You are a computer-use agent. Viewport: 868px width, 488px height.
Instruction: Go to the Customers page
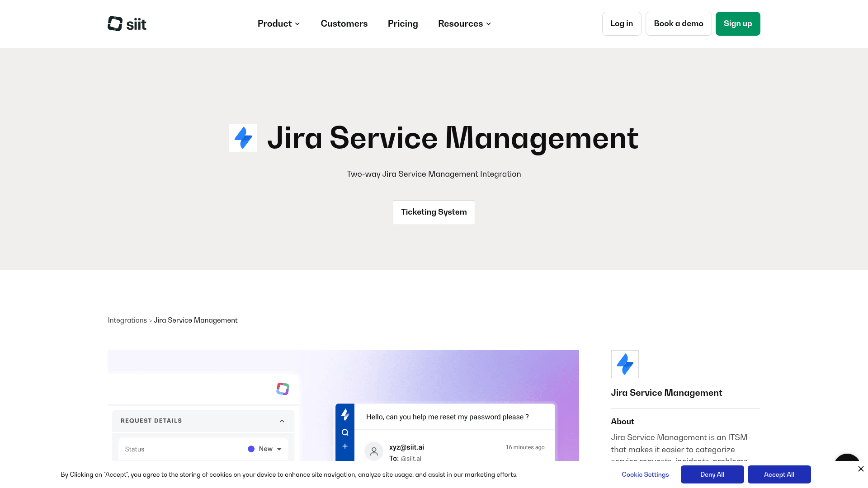[344, 23]
